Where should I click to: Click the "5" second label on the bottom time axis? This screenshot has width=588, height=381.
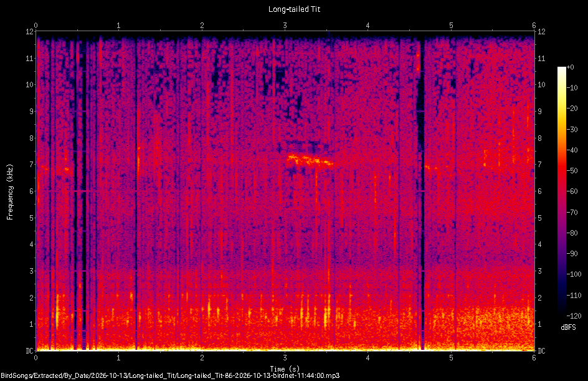coord(451,358)
